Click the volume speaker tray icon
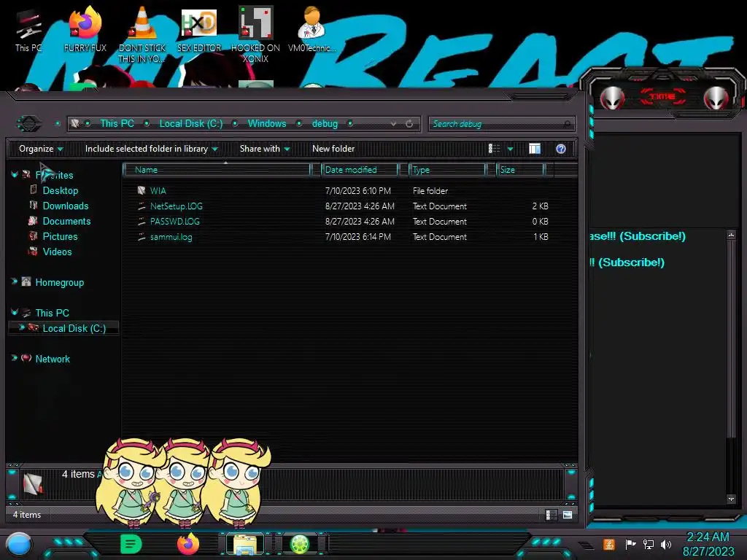The height and width of the screenshot is (560, 747). pyautogui.click(x=666, y=544)
